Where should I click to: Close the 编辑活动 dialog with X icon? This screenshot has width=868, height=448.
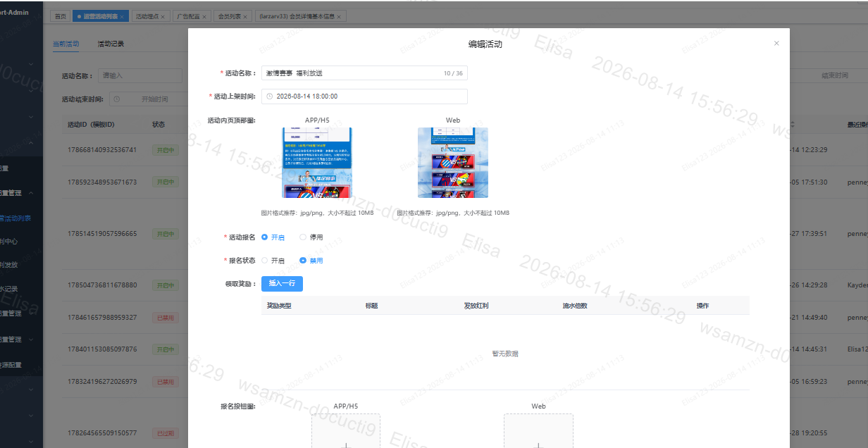tap(776, 43)
